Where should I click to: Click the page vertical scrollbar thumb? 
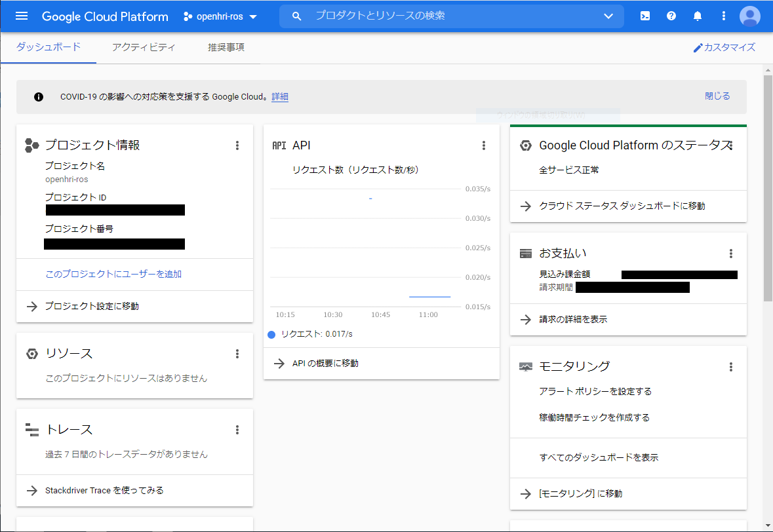(768, 188)
